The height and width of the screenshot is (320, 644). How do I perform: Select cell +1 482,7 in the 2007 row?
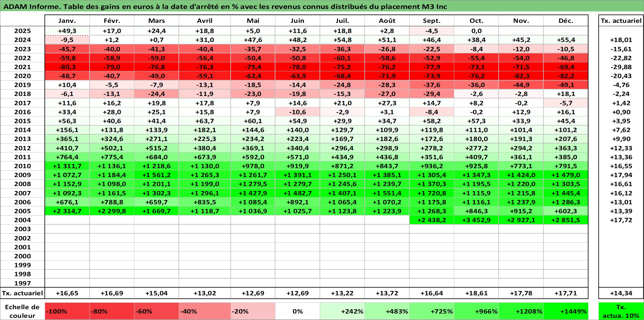298,193
